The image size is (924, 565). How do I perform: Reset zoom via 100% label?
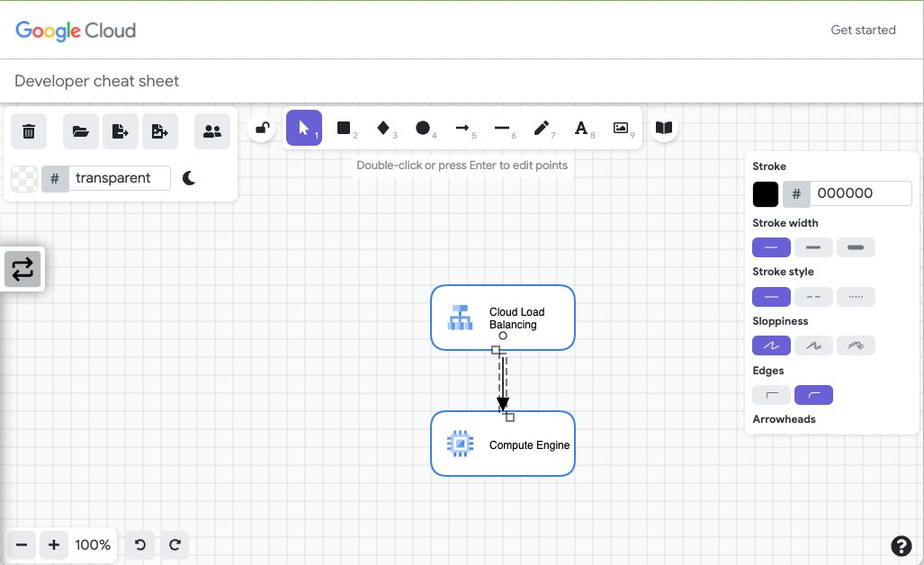pyautogui.click(x=93, y=545)
